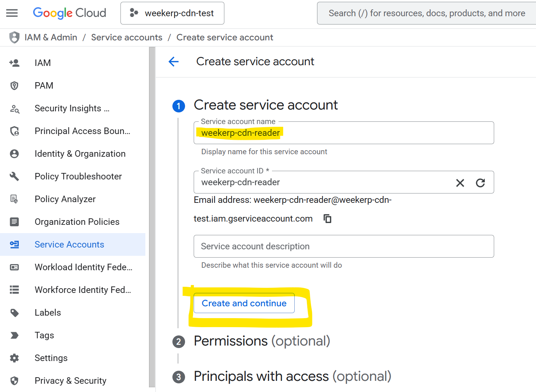
Task: Clear the Service account ID field
Action: tap(460, 183)
